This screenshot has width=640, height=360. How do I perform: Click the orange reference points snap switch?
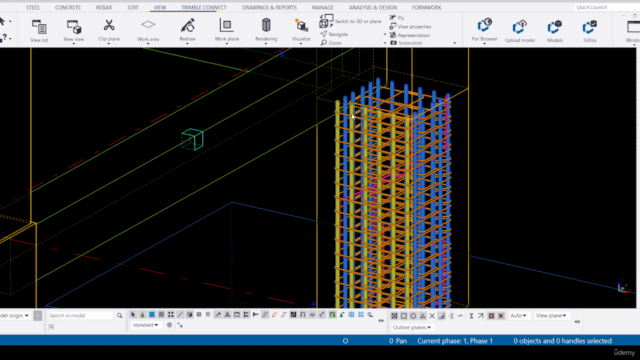(x=491, y=316)
